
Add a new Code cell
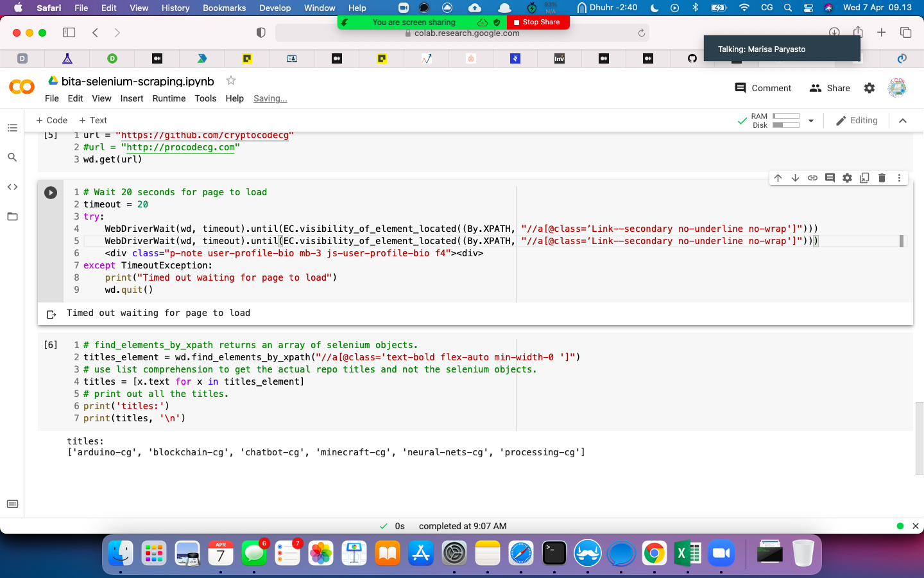tap(51, 120)
